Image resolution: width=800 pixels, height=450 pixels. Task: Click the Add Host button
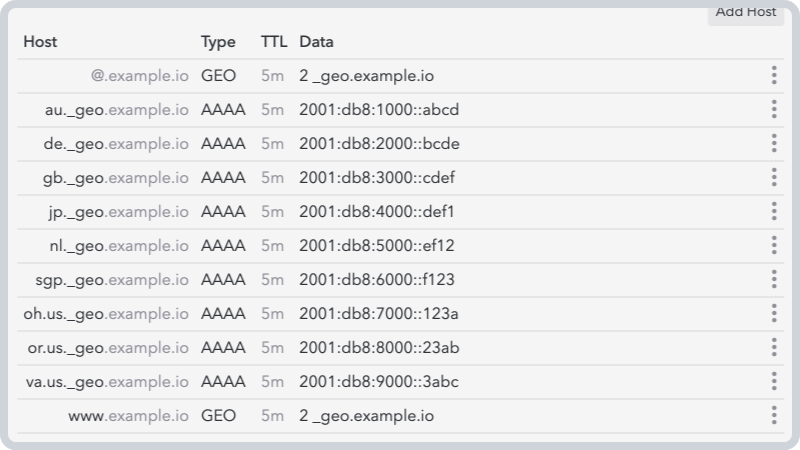tap(745, 14)
